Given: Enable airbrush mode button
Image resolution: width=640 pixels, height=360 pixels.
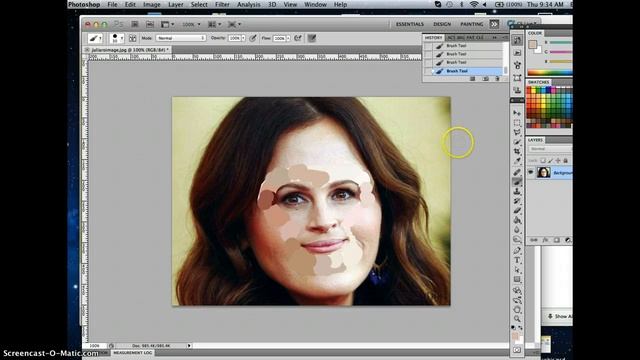Looking at the screenshot, I should [298, 38].
